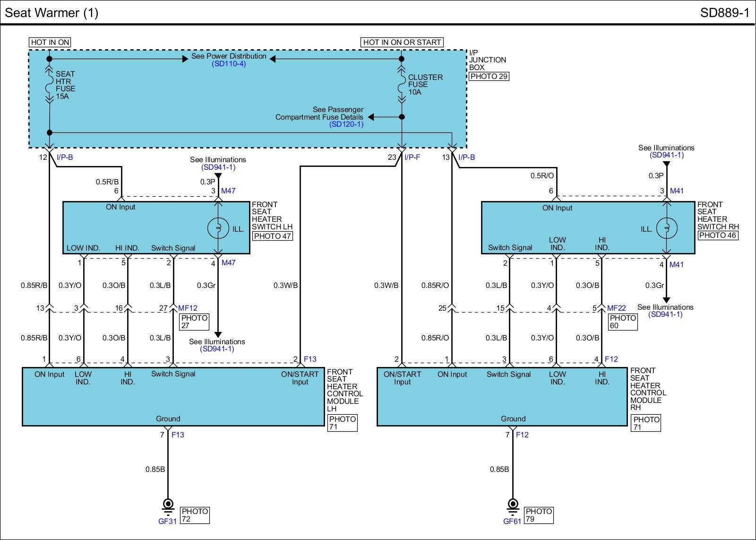Open PHOTO 47 for seat heater switch LH
Viewport: 756px width, 540px height.
(x=273, y=236)
